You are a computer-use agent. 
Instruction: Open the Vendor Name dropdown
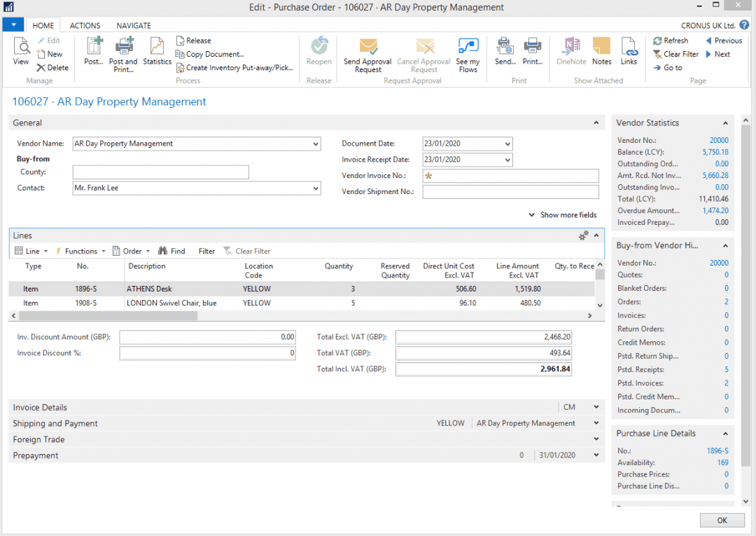[x=316, y=143]
